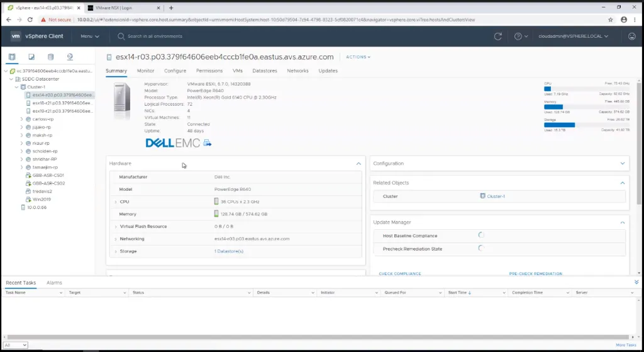Image resolution: width=644 pixels, height=352 pixels.
Task: Switch to the Monitor tab
Action: pos(145,71)
